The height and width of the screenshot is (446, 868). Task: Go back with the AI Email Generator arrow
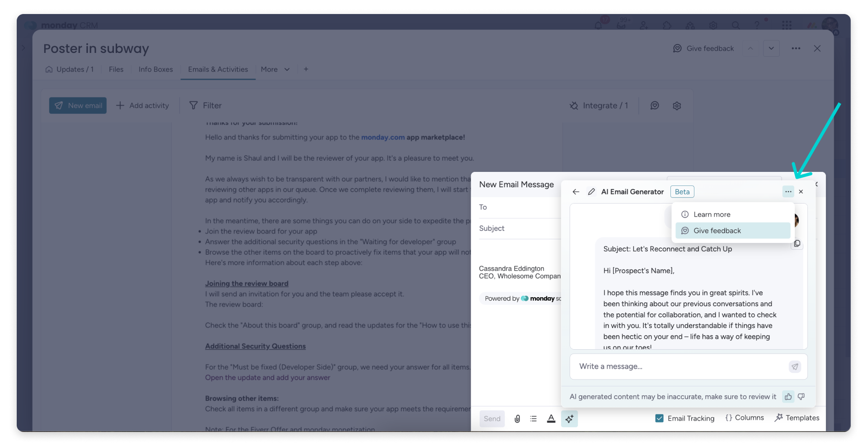tap(576, 192)
